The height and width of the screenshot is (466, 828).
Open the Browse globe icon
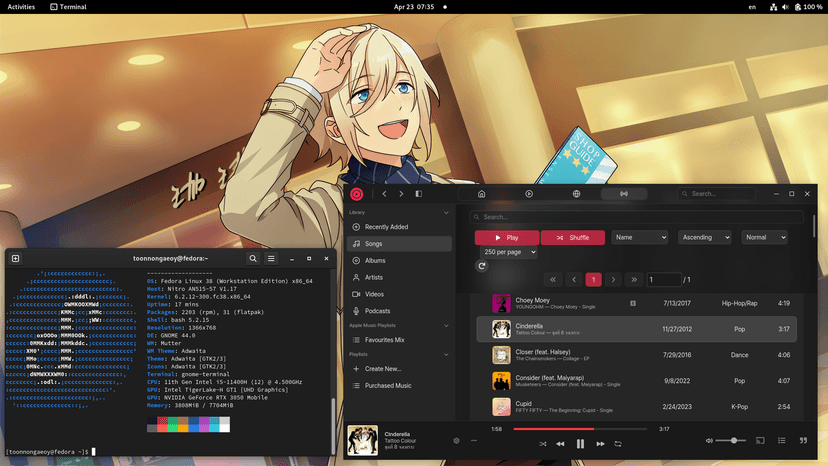[x=577, y=194]
